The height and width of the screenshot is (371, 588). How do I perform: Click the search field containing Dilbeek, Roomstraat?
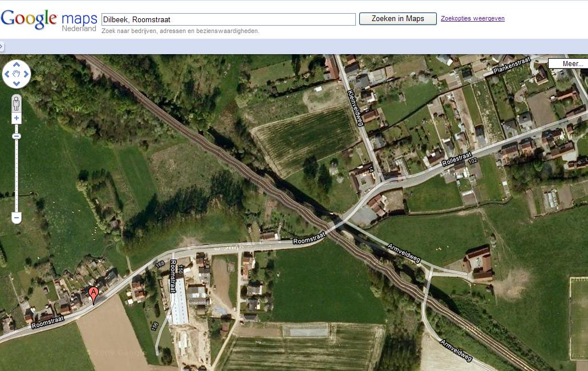tap(228, 19)
